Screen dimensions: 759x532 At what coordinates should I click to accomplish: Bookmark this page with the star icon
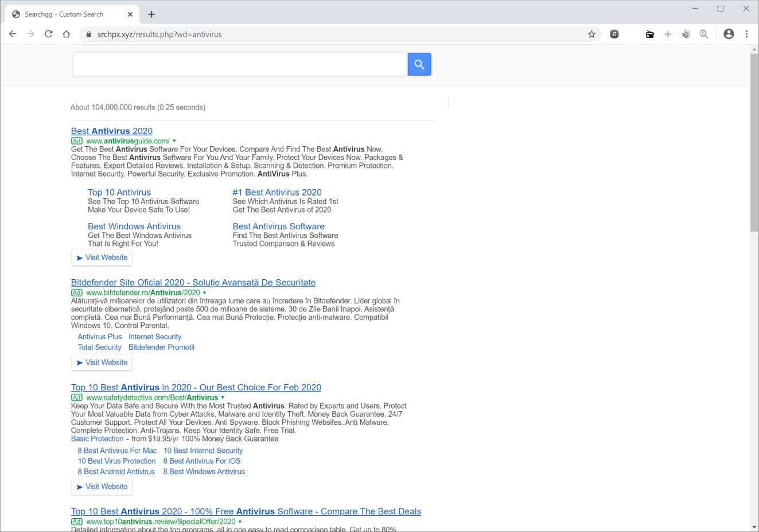coord(591,34)
